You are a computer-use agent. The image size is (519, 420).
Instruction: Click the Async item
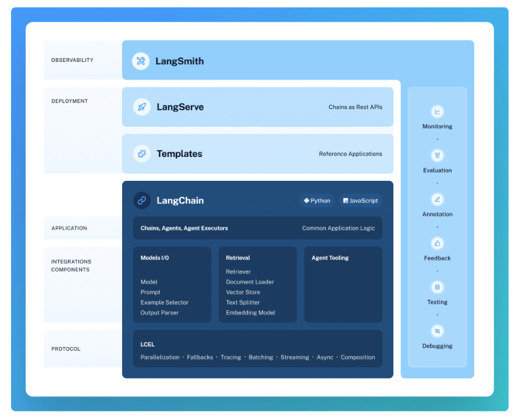tap(325, 357)
